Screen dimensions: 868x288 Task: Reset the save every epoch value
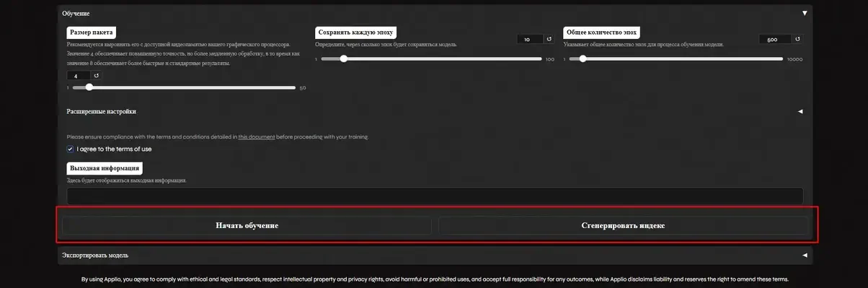point(549,39)
